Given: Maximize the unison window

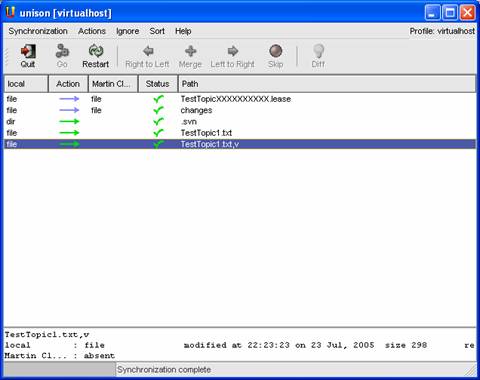Looking at the screenshot, I should coord(450,13).
